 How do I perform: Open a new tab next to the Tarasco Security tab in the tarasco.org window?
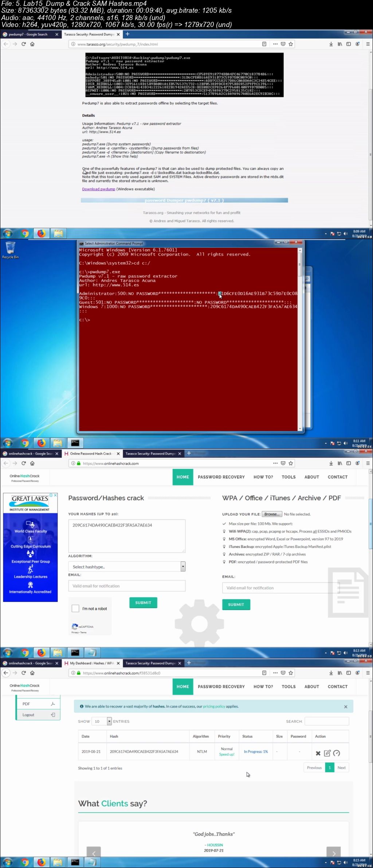[127, 34]
